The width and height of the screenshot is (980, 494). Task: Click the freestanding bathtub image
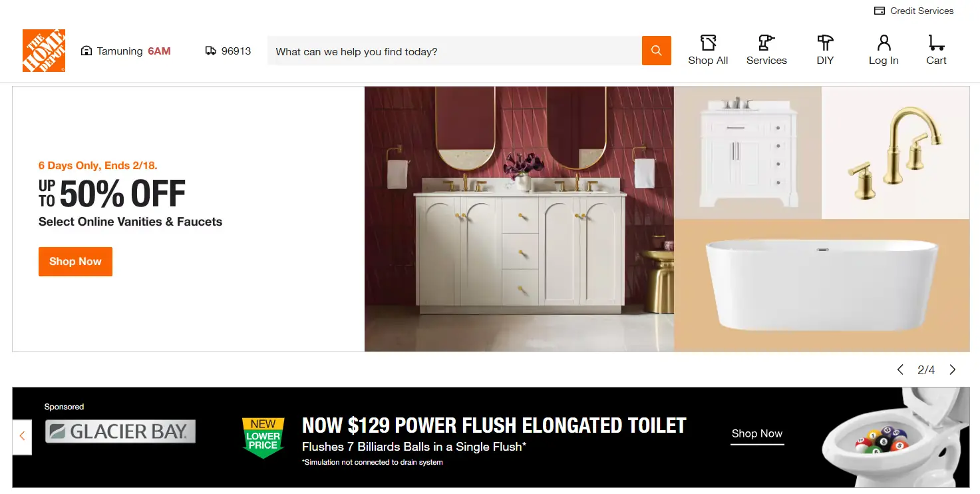coord(822,285)
